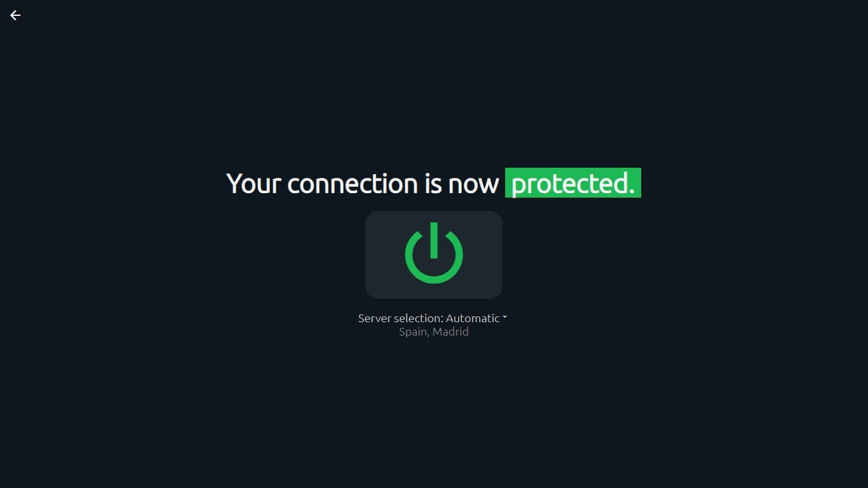Screen dimensions: 868x488
Task: Click the headline Your connection is now
Action: 363,184
